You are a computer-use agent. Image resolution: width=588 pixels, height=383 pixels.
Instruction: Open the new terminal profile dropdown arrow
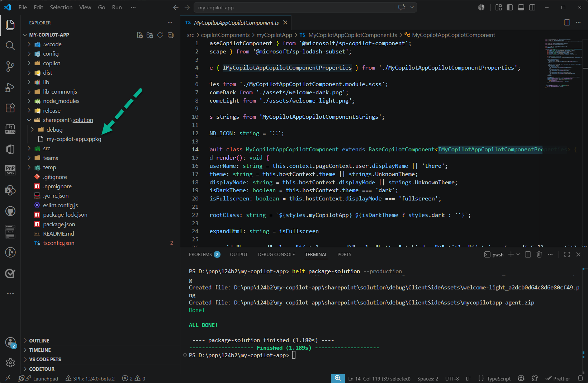click(x=518, y=254)
